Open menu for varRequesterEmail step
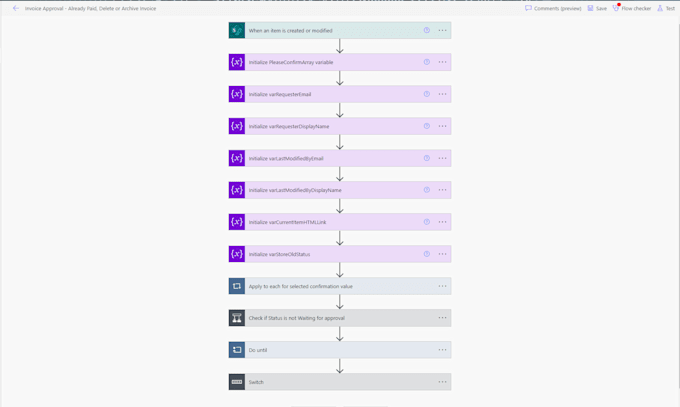 tap(442, 94)
